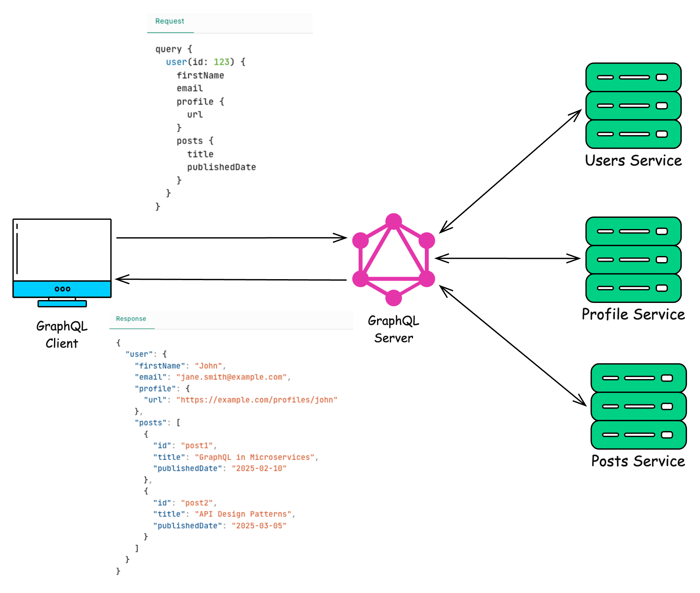Click the bottom node of the GraphQL logo

pyautogui.click(x=394, y=298)
